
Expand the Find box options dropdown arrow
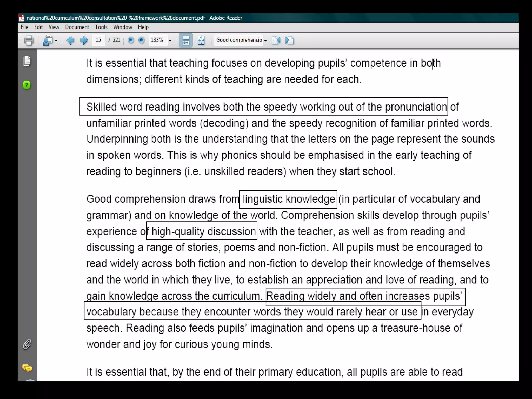[x=265, y=41]
